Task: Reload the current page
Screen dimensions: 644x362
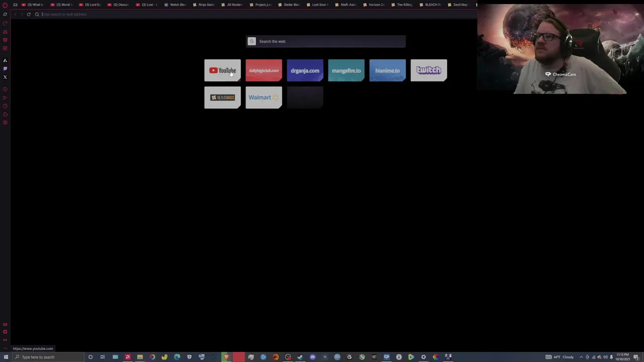Action: pyautogui.click(x=29, y=14)
